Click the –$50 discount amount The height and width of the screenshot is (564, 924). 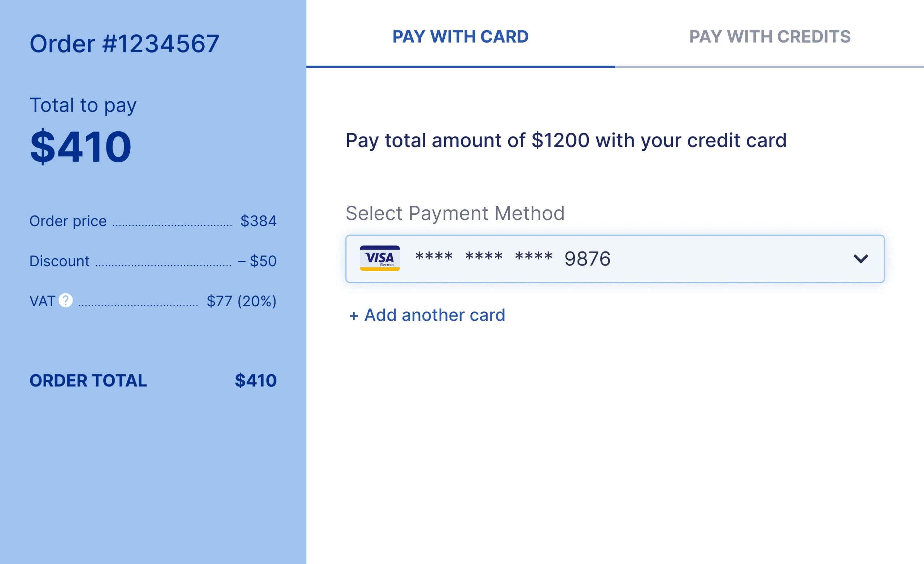pos(257,261)
